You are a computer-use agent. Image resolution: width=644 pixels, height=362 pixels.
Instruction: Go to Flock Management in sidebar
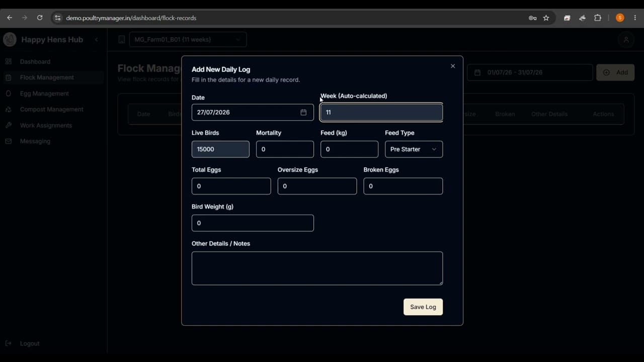[47, 77]
